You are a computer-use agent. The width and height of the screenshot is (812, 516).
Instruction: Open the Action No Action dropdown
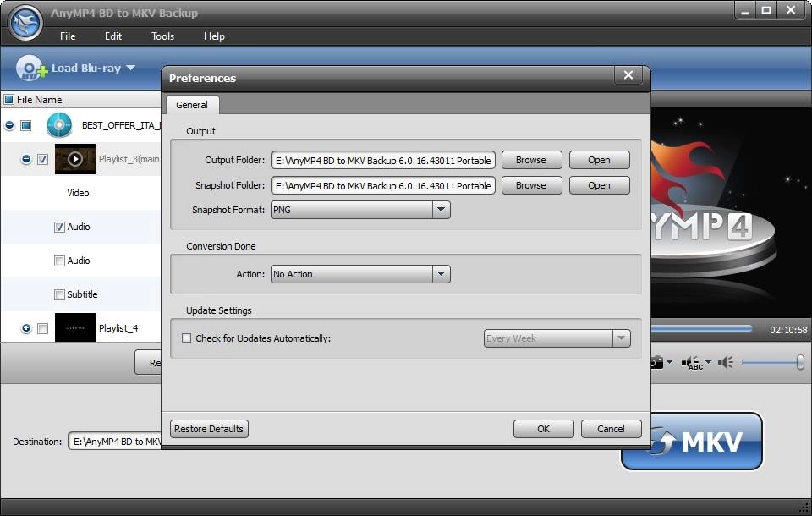442,274
